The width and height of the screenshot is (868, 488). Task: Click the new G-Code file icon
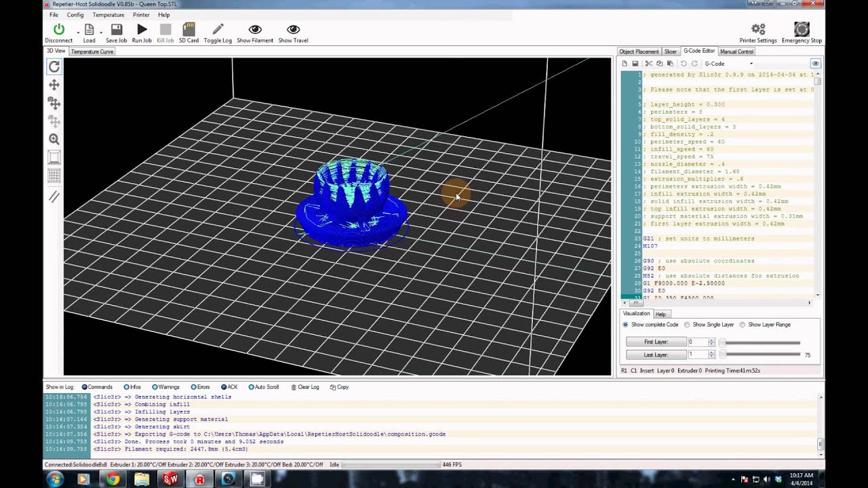pos(625,64)
